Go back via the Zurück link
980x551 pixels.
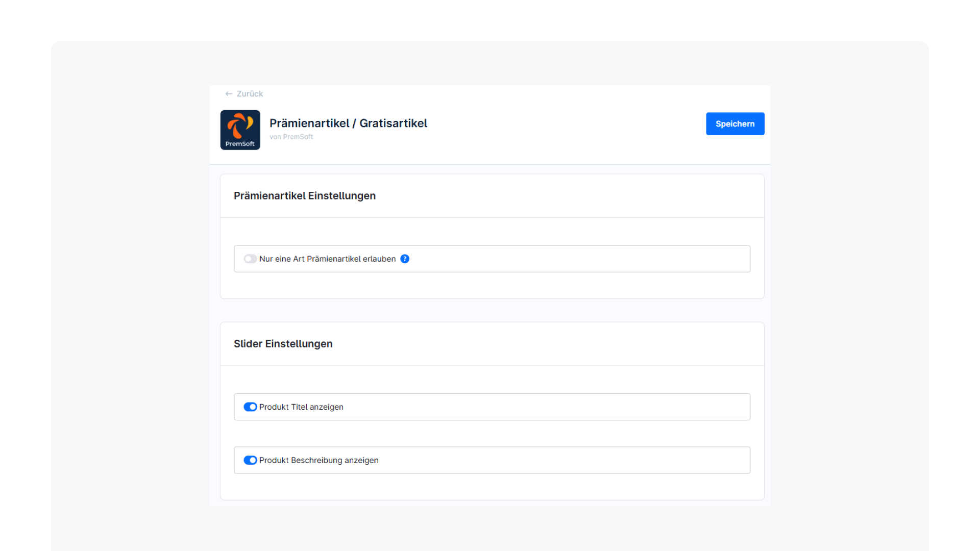(250, 94)
